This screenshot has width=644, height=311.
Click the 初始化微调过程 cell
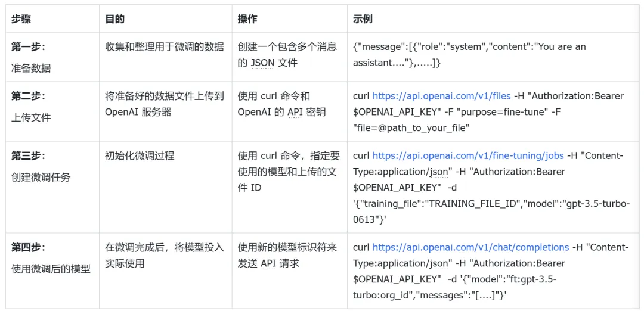pos(140,156)
